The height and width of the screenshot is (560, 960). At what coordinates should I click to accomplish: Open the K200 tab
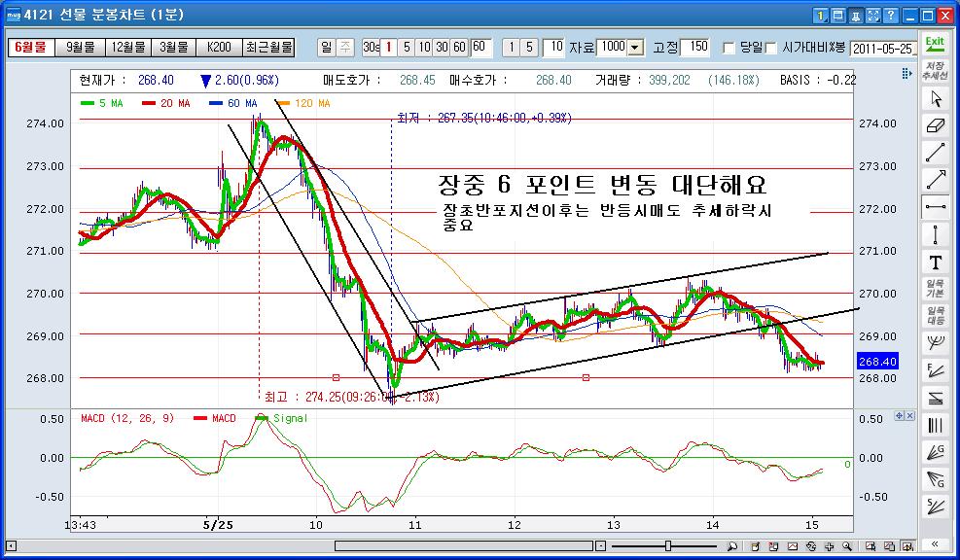(219, 47)
